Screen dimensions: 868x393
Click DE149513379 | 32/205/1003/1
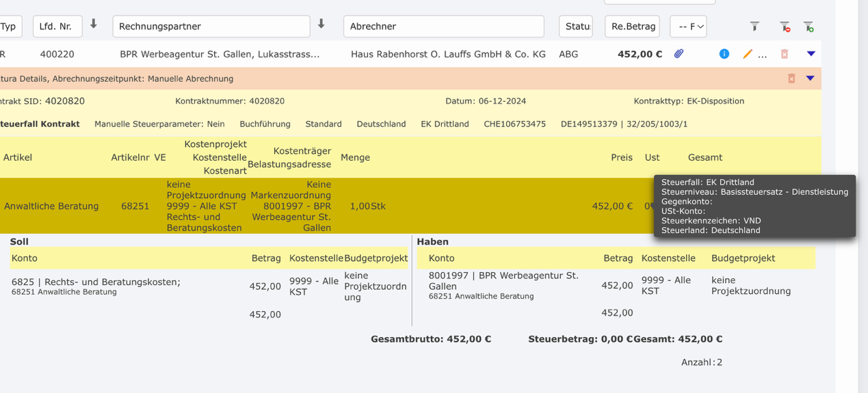coord(624,124)
